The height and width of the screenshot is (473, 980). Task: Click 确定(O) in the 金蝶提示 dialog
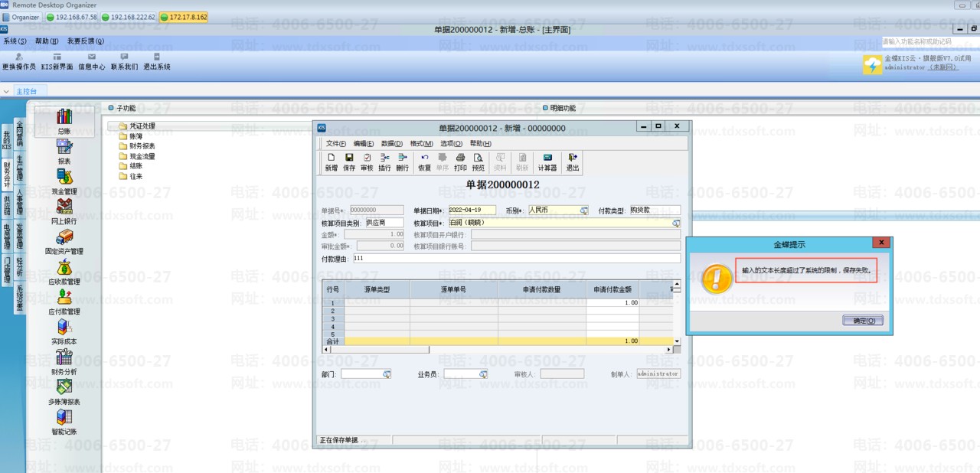click(863, 321)
